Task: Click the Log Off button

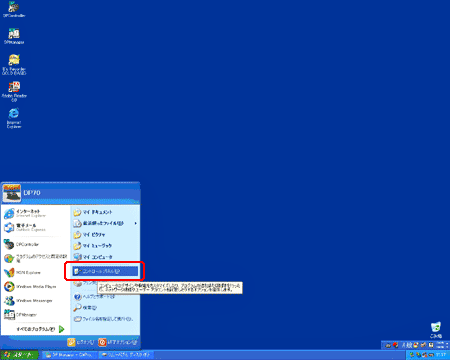Action: [x=81, y=342]
